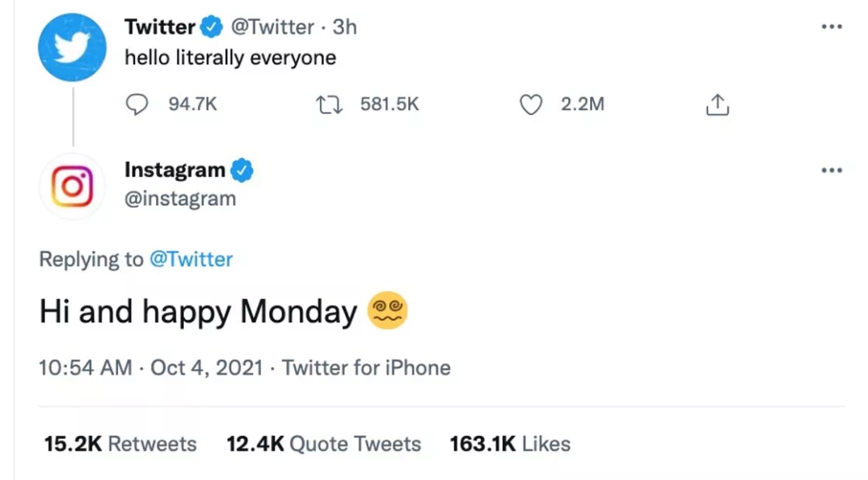
Task: View the 12.4K Quote Tweets list
Action: 323,444
